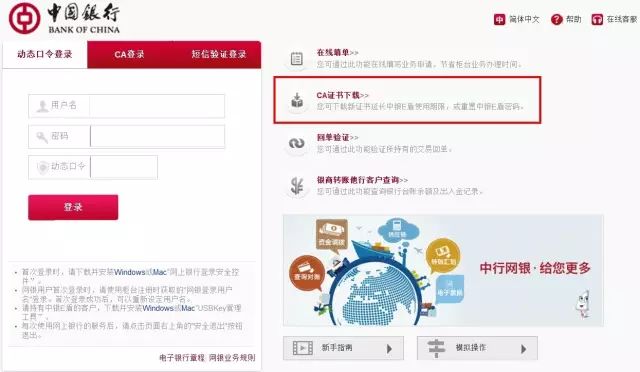Open the 在线客服 online service link
This screenshot has height=372, width=640.
tap(622, 19)
